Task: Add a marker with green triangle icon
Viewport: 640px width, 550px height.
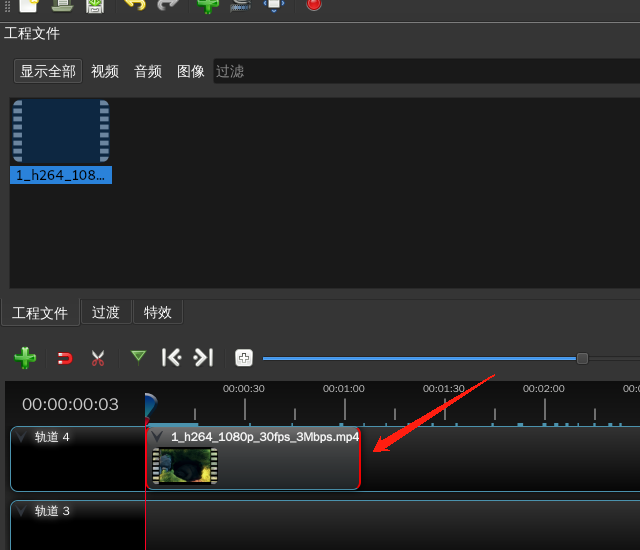Action: 138,357
